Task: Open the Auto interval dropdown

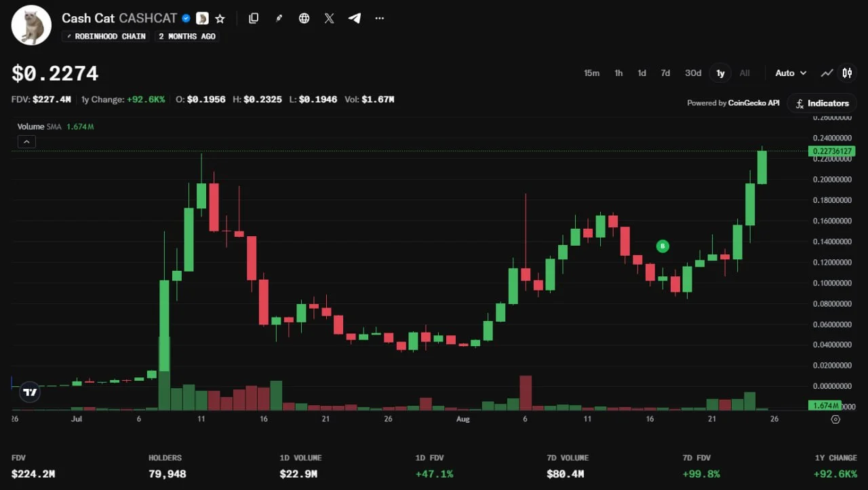Action: click(x=791, y=73)
